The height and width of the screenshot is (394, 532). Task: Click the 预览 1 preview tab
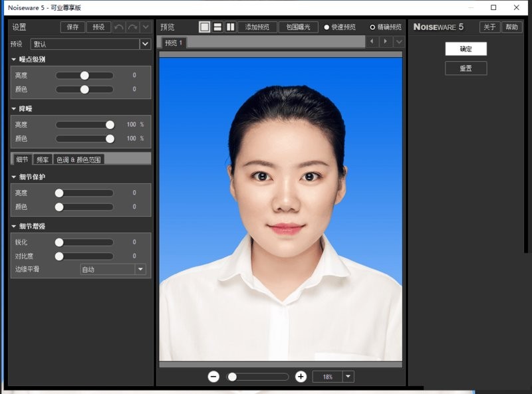pos(174,43)
